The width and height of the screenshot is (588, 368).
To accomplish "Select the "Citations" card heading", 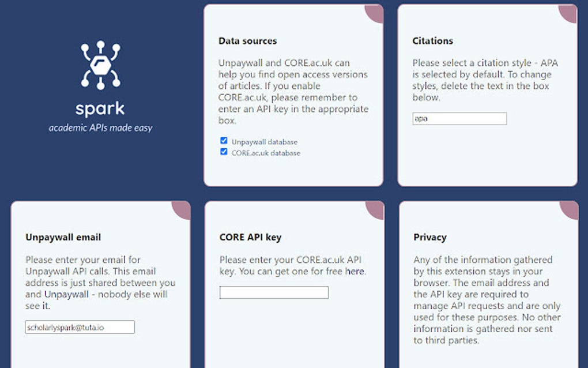I will (x=432, y=41).
